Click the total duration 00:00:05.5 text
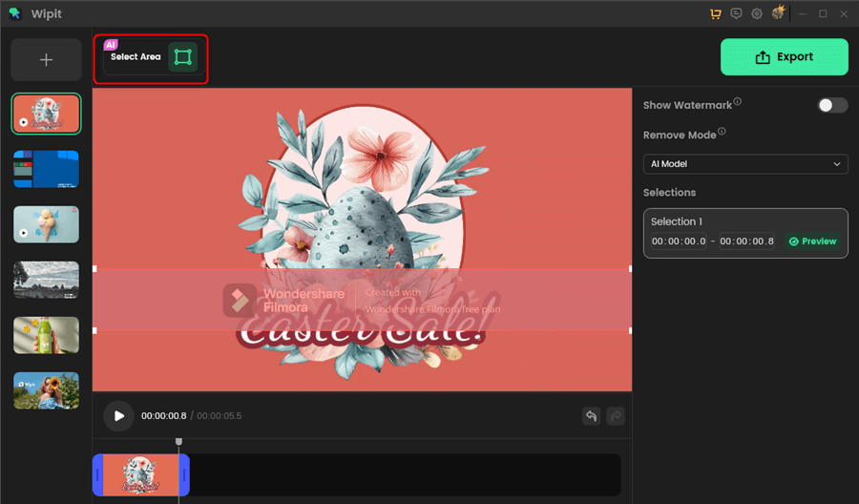The width and height of the screenshot is (859, 504). pos(220,416)
